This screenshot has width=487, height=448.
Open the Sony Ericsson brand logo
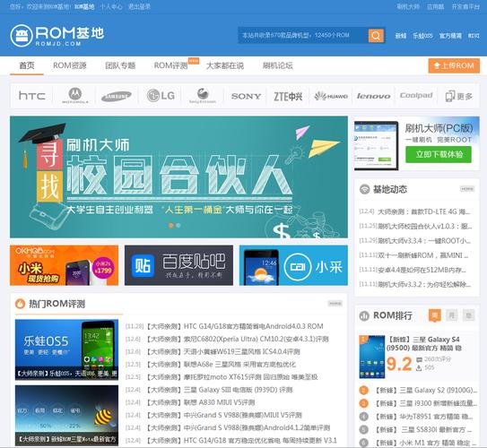click(203, 96)
